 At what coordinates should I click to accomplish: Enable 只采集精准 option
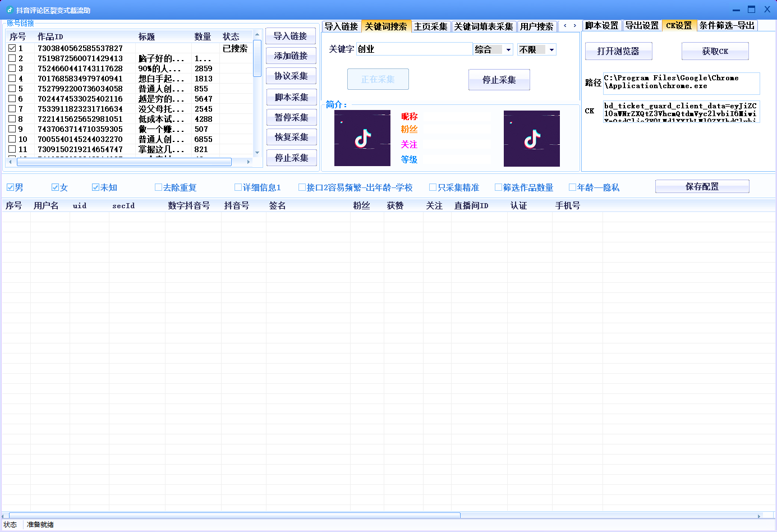click(x=431, y=187)
